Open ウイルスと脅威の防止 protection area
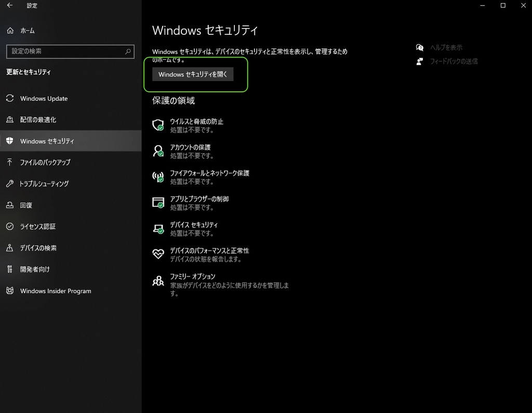The image size is (532, 413). 196,125
